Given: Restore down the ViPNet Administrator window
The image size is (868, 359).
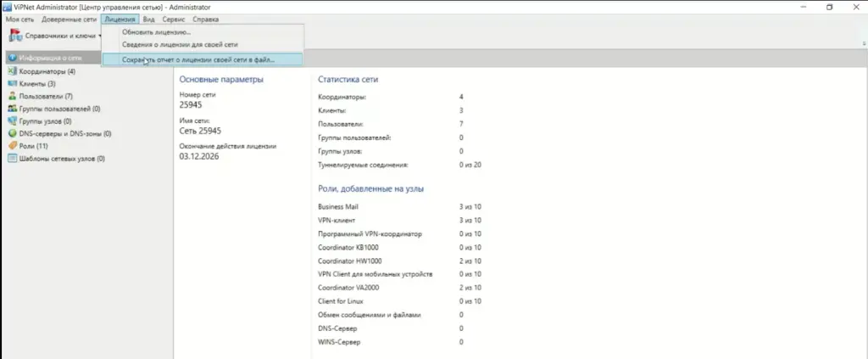Looking at the screenshot, I should [829, 7].
